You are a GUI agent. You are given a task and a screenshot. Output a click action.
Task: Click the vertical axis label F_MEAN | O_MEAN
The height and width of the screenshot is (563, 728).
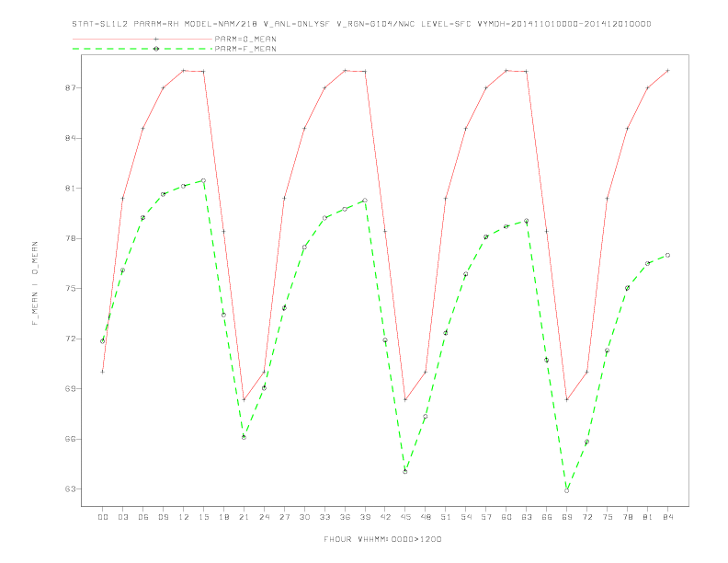pos(35,283)
